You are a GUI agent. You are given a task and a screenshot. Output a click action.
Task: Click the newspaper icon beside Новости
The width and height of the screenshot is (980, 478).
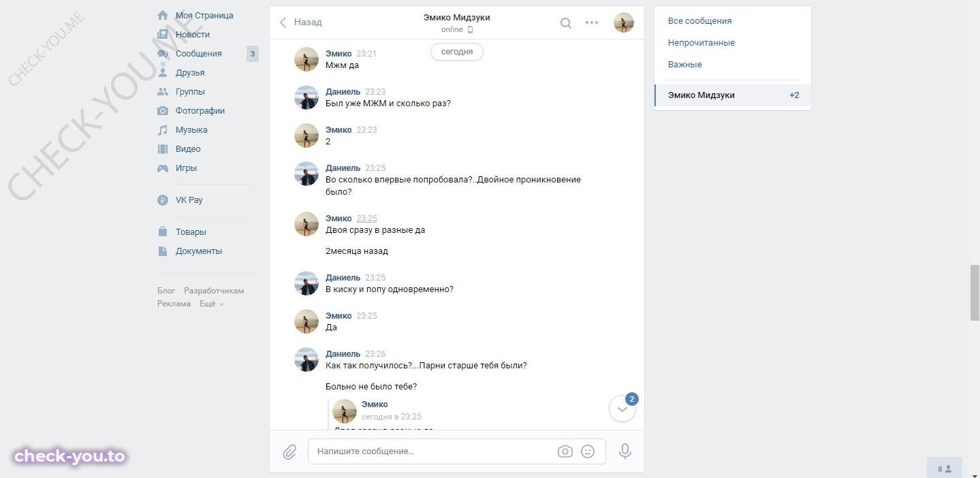[x=163, y=34]
